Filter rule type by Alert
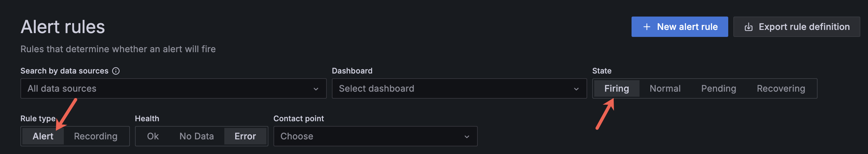The image size is (868, 154). click(43, 136)
